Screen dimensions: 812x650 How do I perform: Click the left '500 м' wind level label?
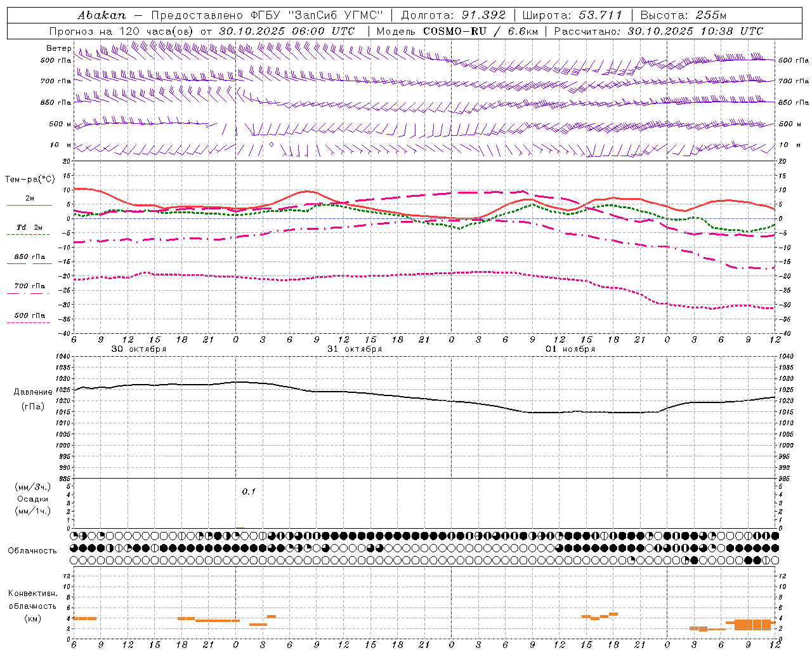point(60,124)
